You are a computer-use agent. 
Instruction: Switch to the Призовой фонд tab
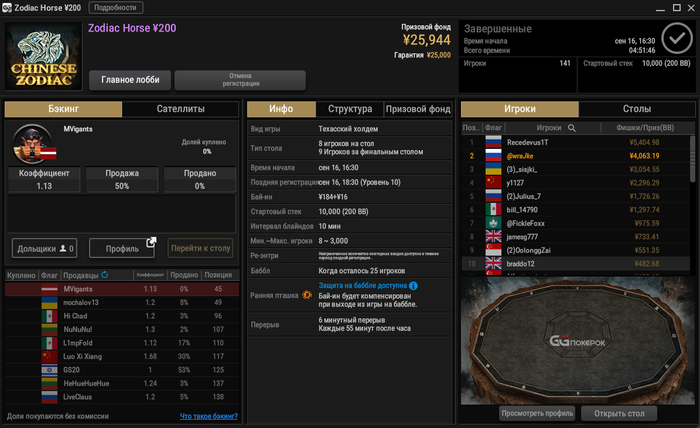pos(418,109)
